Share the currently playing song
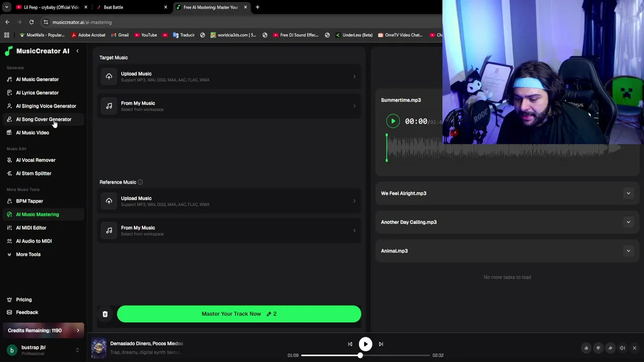 pos(610,348)
